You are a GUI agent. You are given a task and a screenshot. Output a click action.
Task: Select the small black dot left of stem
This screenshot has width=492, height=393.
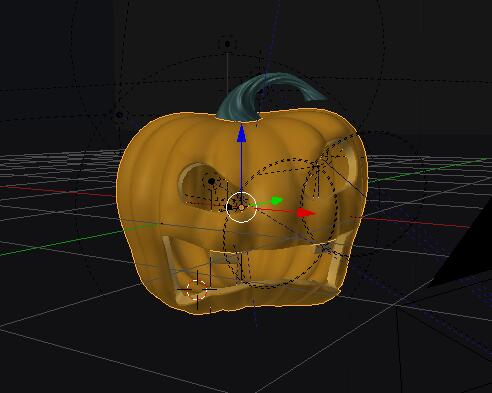[x=120, y=115]
